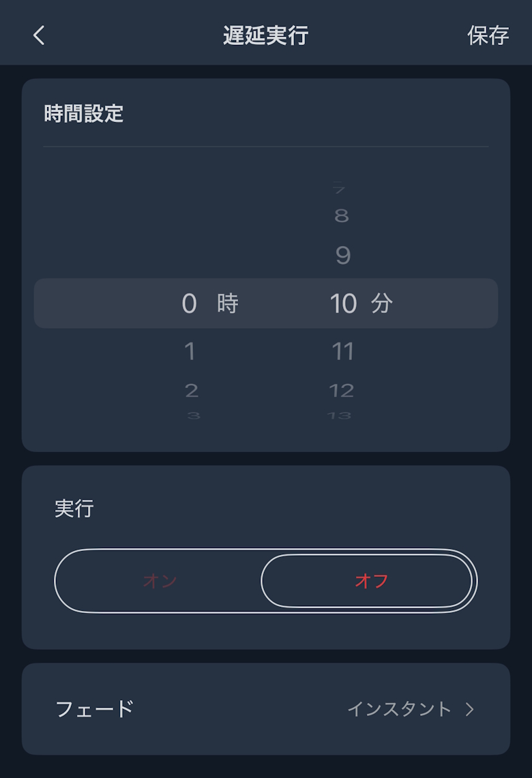Tap the back arrow icon
This screenshot has width=532, height=778.
(39, 35)
